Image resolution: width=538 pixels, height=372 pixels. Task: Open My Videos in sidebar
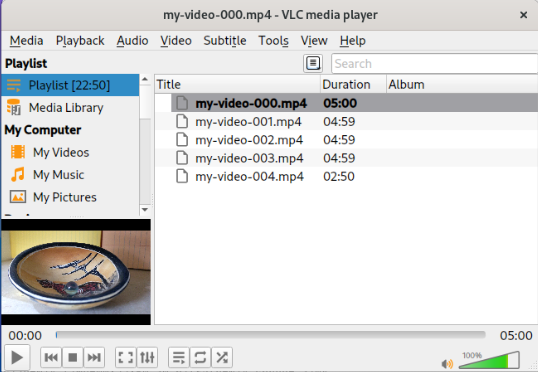[70, 152]
